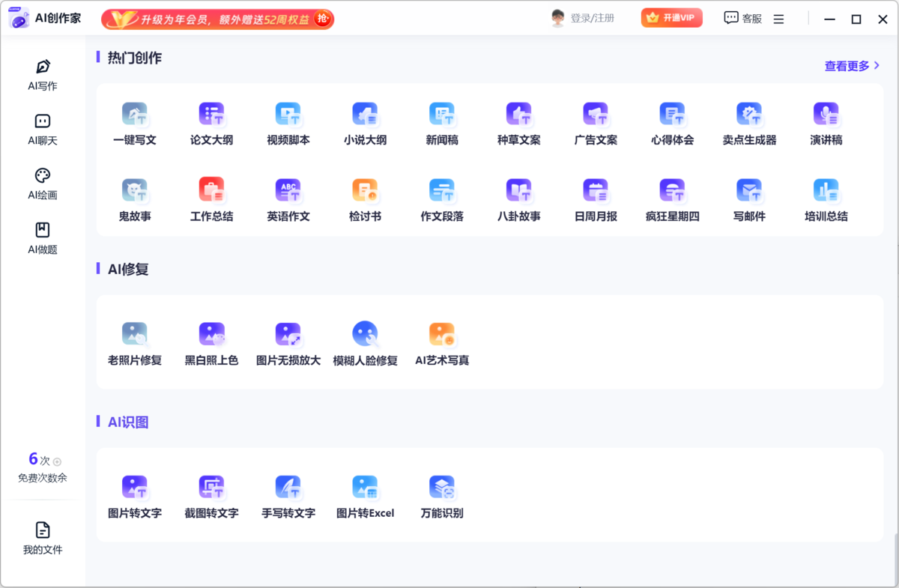Viewport: 899px width, 588px height.
Task: Open the 图片转文字 recognizer
Action: (x=136, y=495)
